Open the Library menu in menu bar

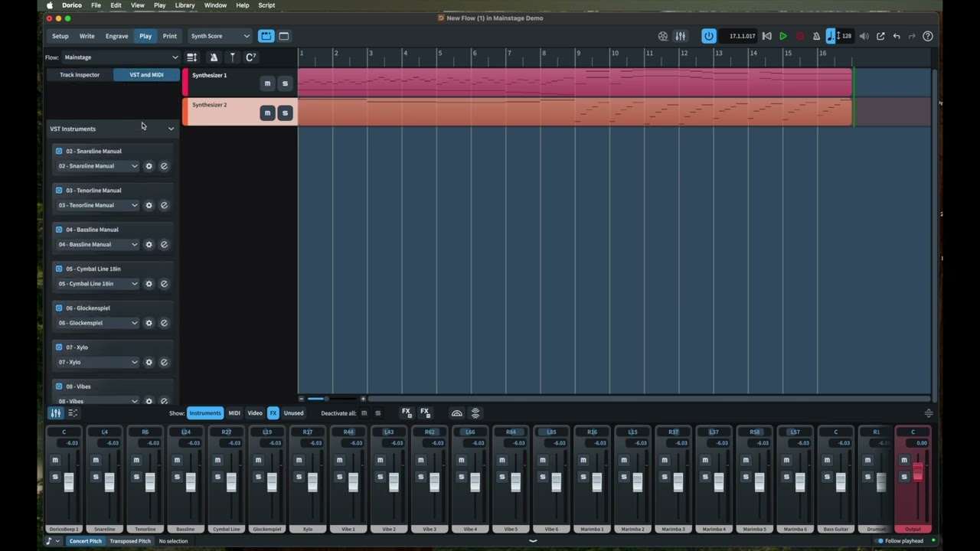point(185,5)
